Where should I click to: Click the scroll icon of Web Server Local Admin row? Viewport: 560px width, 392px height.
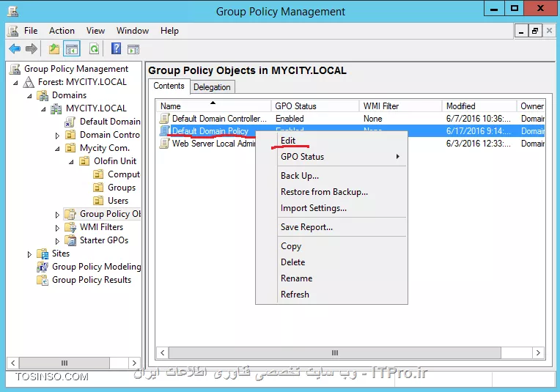(165, 144)
